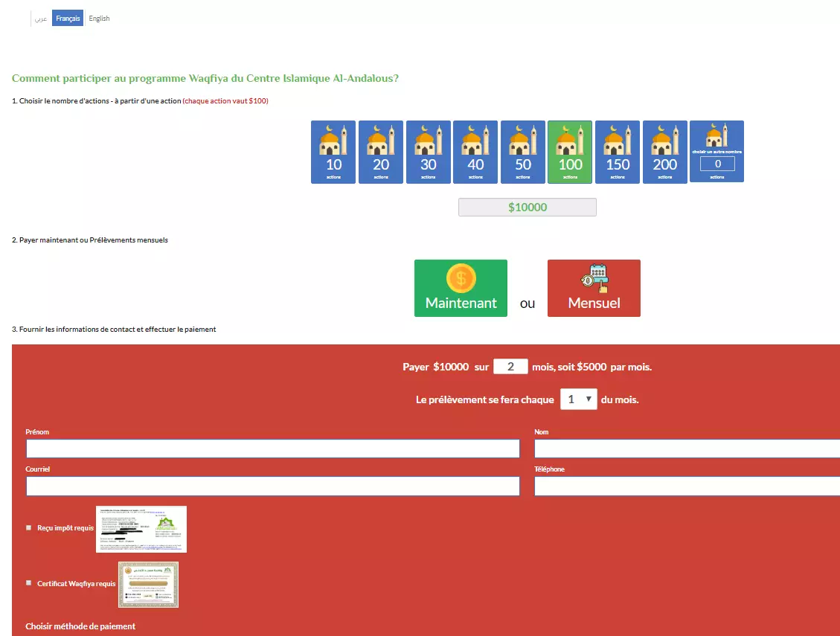Click the 'chaque action vaut $100' text
The image size is (840, 636).
click(x=225, y=100)
